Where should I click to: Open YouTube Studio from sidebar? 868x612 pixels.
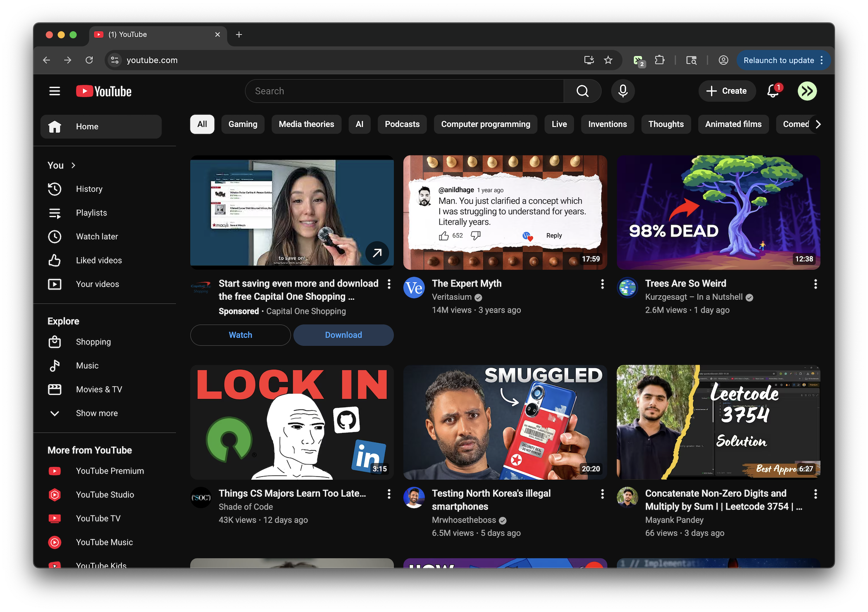point(105,495)
